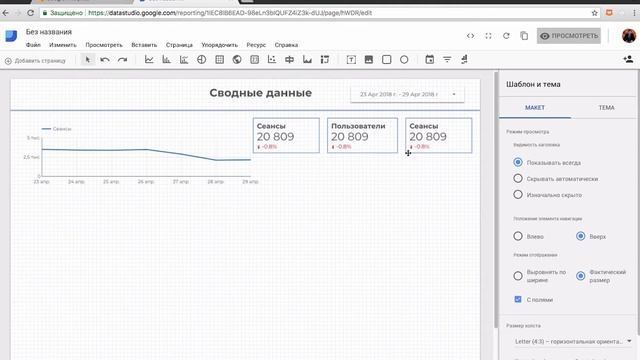
Task: Select the bar chart tool
Action: click(x=167, y=60)
